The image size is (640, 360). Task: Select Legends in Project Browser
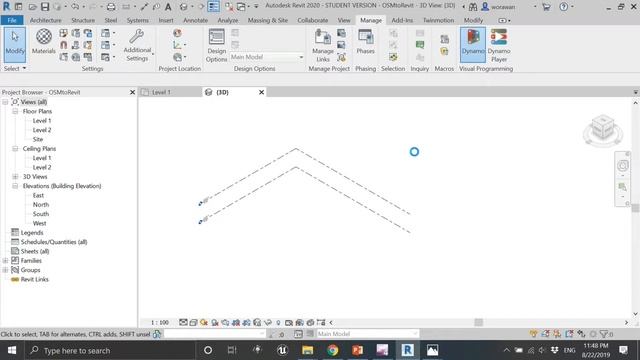click(x=32, y=233)
